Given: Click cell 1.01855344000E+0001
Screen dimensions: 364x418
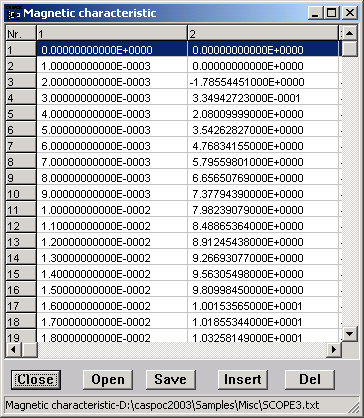Looking at the screenshot, I should point(263,321).
